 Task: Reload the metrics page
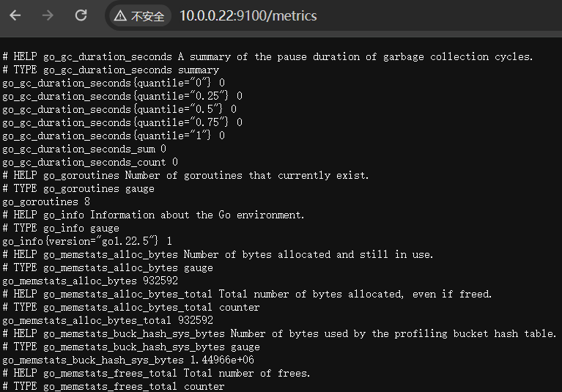click(81, 15)
